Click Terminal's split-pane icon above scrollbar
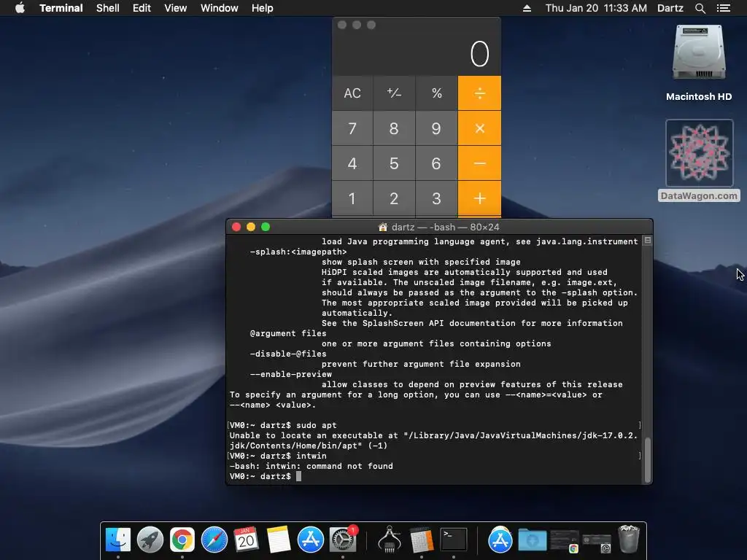This screenshot has height=560, width=747. click(648, 241)
